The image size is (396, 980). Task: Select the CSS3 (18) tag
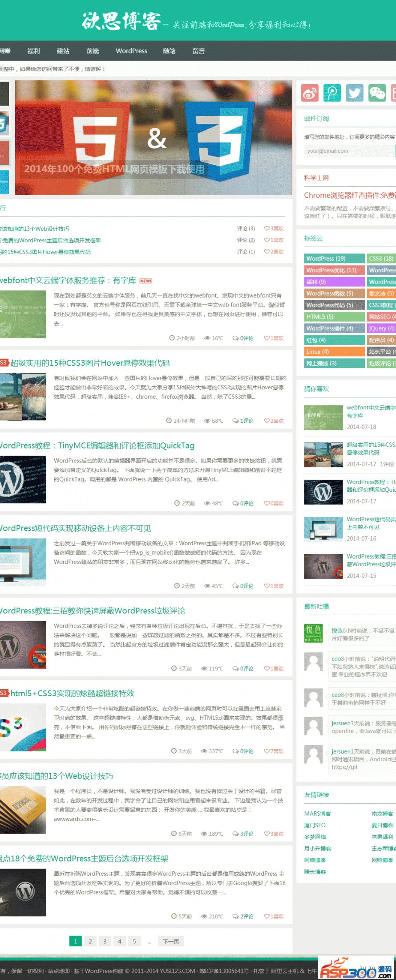coord(381,258)
